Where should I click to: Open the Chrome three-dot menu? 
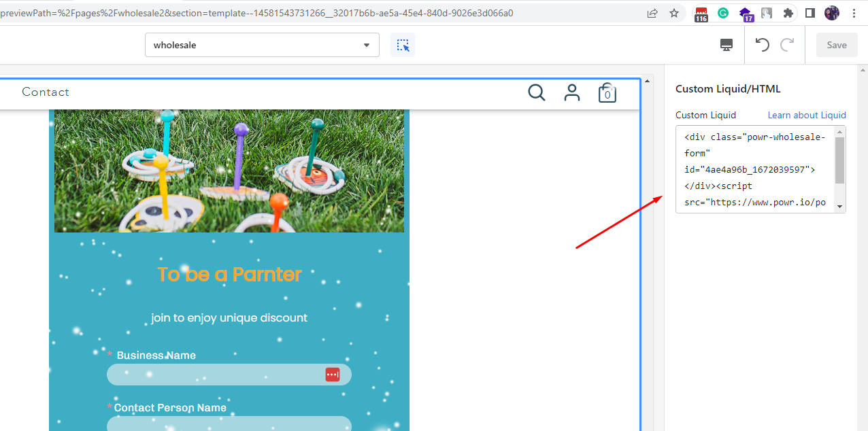tap(854, 13)
